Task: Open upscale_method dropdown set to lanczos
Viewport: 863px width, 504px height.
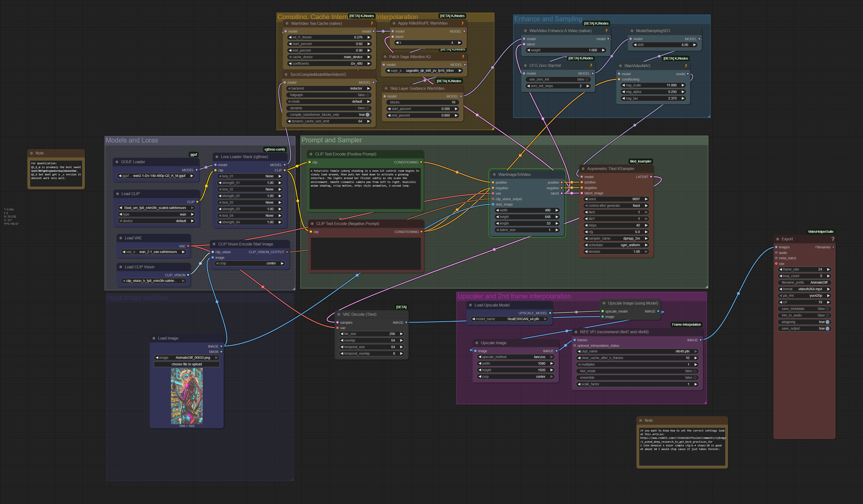Action: pos(515,357)
